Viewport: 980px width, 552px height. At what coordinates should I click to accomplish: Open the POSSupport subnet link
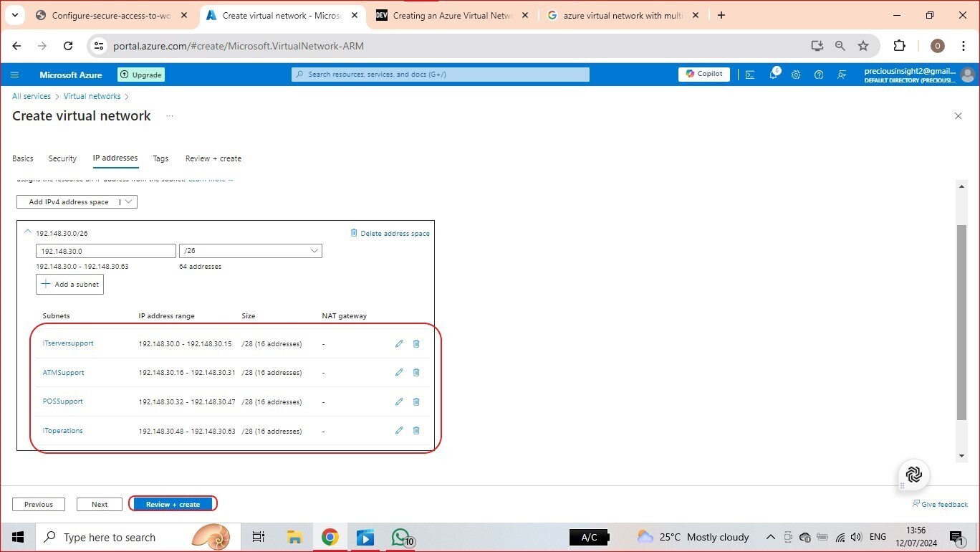[x=63, y=401]
